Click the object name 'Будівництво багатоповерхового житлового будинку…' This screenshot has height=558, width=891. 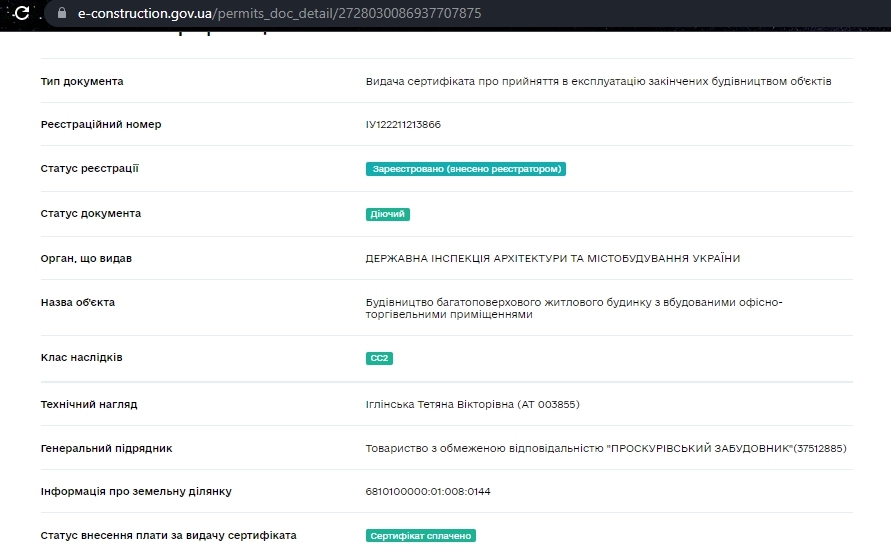(574, 308)
